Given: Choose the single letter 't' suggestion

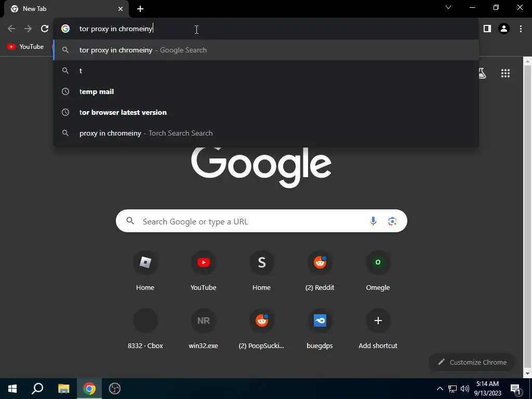Looking at the screenshot, I should point(266,71).
